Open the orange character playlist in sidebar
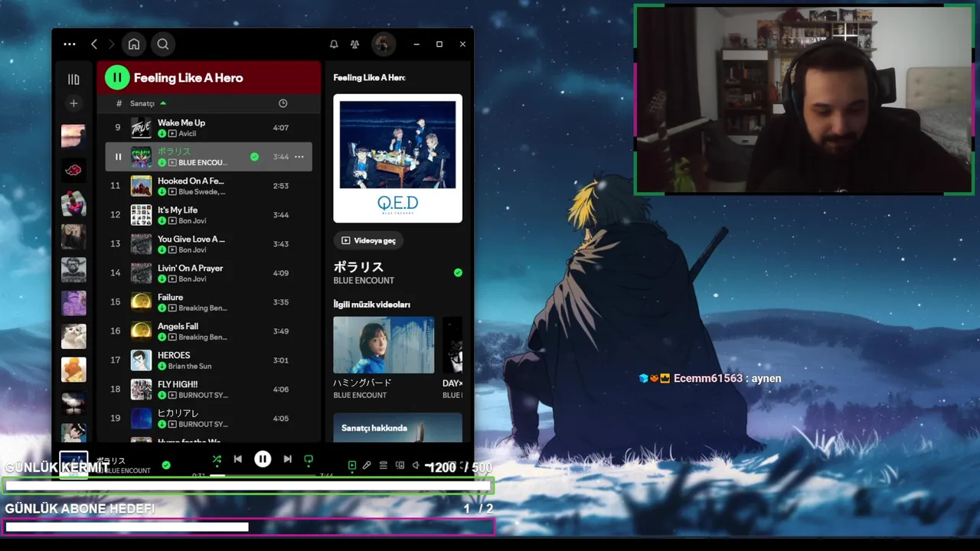This screenshot has height=551, width=980. pyautogui.click(x=73, y=370)
